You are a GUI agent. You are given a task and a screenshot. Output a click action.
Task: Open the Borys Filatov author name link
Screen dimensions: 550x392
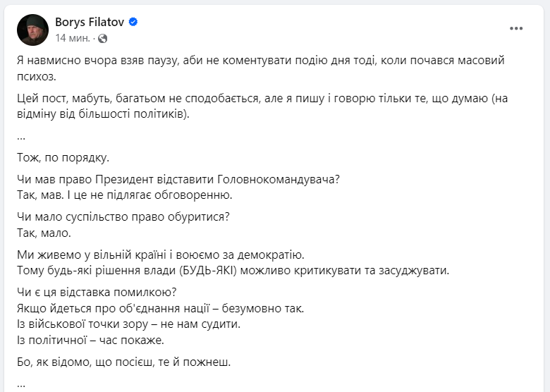click(x=90, y=22)
